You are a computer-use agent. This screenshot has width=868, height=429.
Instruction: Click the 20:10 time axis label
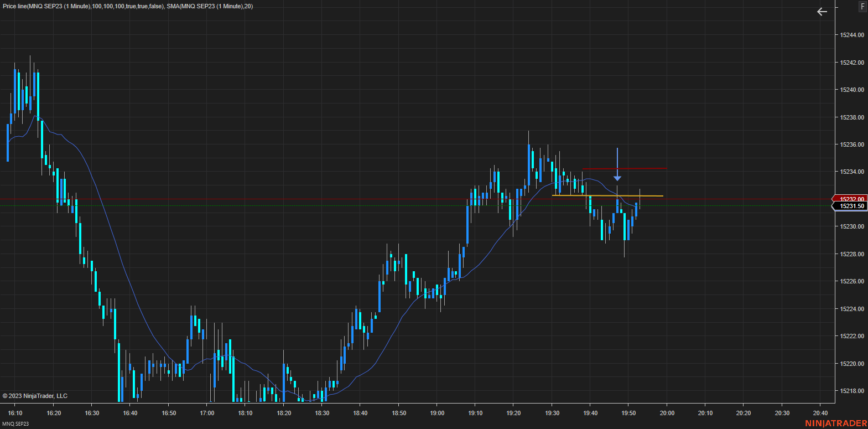click(705, 413)
